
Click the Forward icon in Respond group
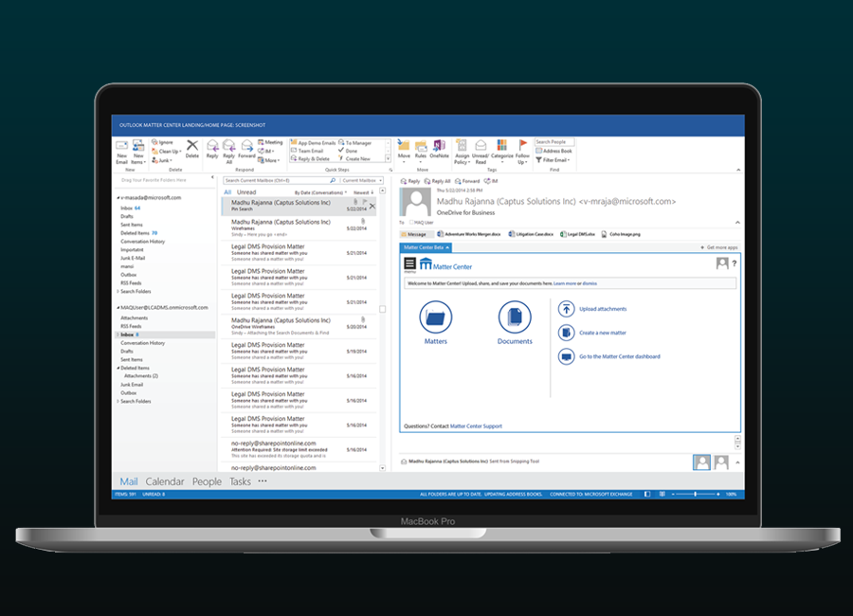pyautogui.click(x=247, y=146)
